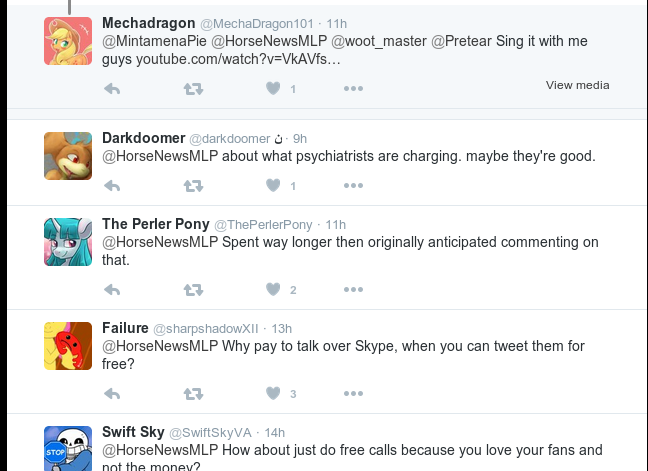The height and width of the screenshot is (471, 648).
Task: Like Mechadragon's tweet
Action: coord(273,89)
